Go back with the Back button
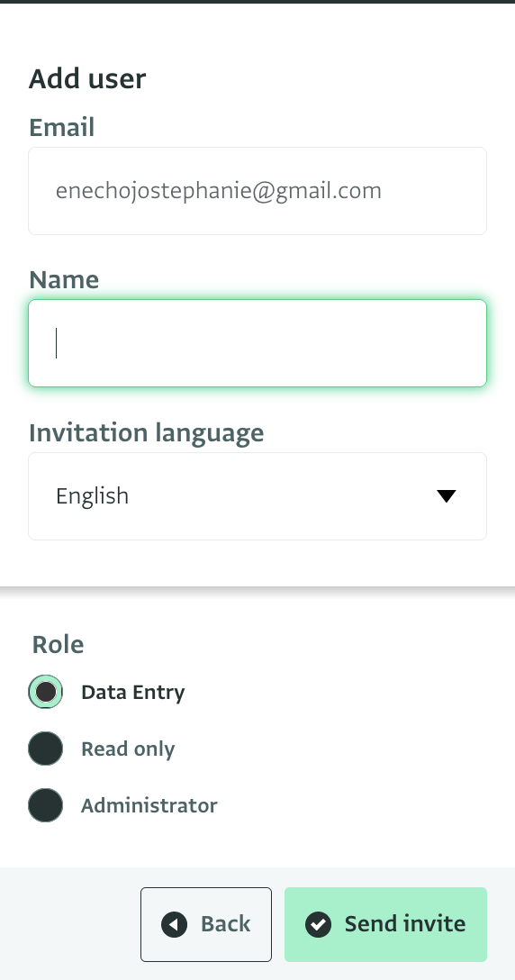The image size is (515, 980). [206, 924]
